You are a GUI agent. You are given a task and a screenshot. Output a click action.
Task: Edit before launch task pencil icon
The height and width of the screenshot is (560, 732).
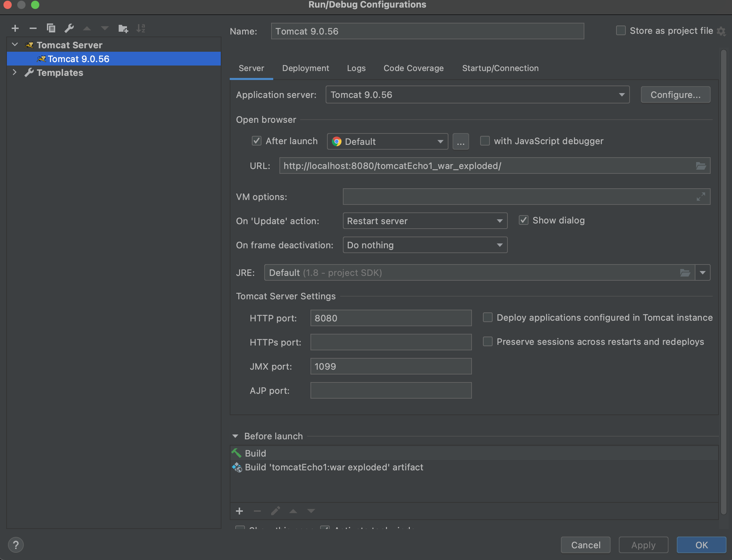pos(275,511)
